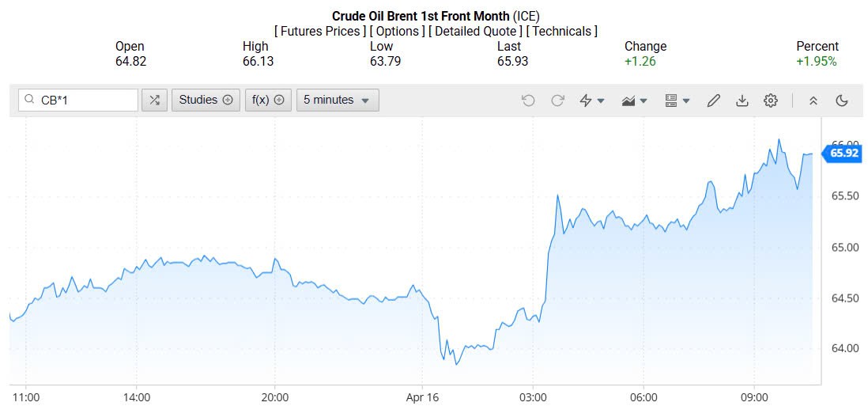Redo the last chart action
868x406 pixels.
click(x=557, y=101)
